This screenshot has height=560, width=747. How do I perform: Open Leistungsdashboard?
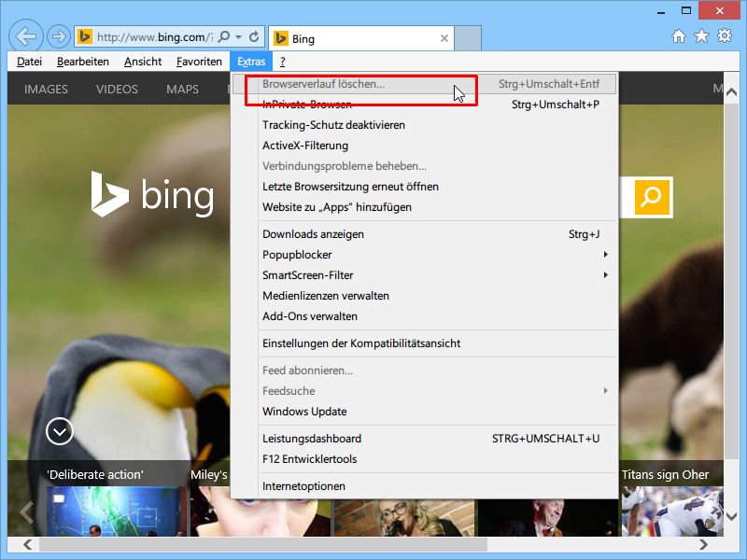424,438
